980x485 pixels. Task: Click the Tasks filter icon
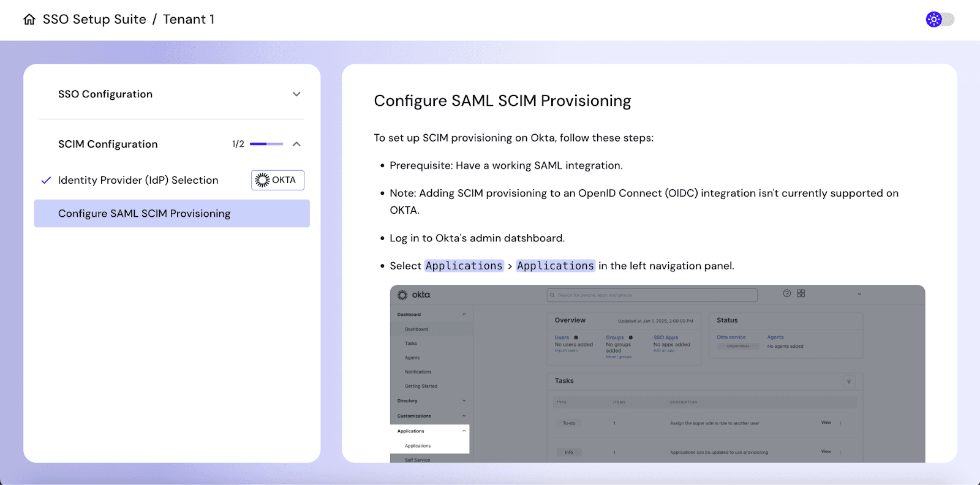tap(849, 382)
